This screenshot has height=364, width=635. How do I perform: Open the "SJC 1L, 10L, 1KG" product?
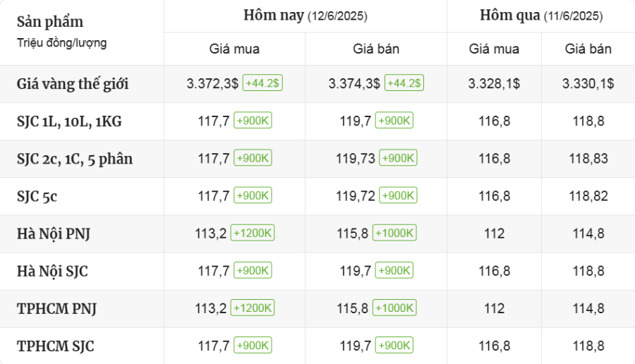pyautogui.click(x=69, y=121)
